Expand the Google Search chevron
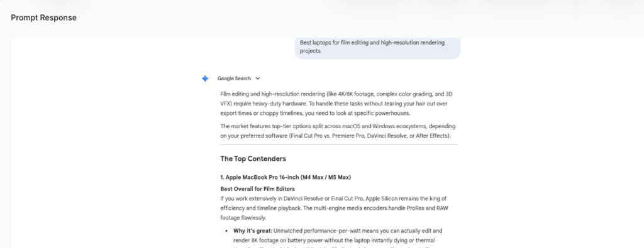The height and width of the screenshot is (248, 644). (257, 78)
